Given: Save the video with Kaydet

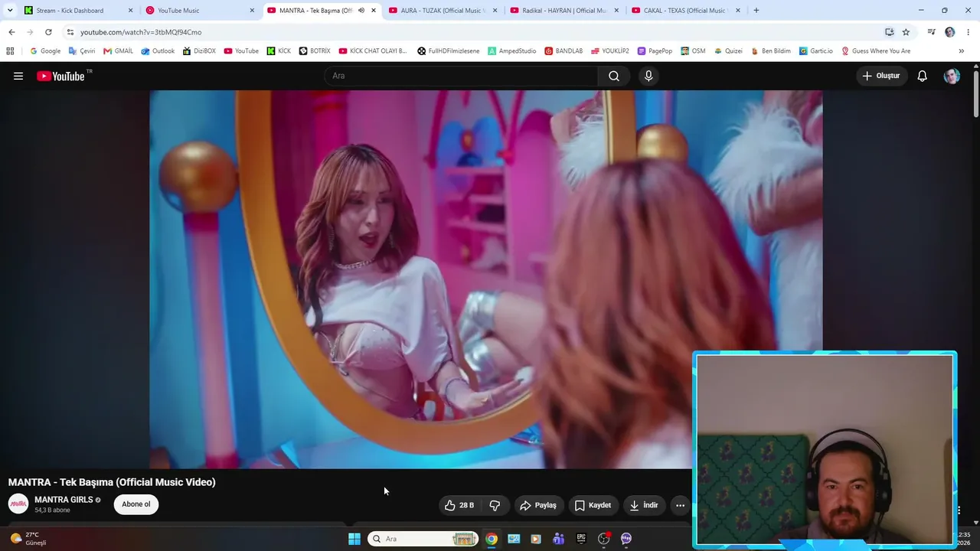Looking at the screenshot, I should pos(593,505).
